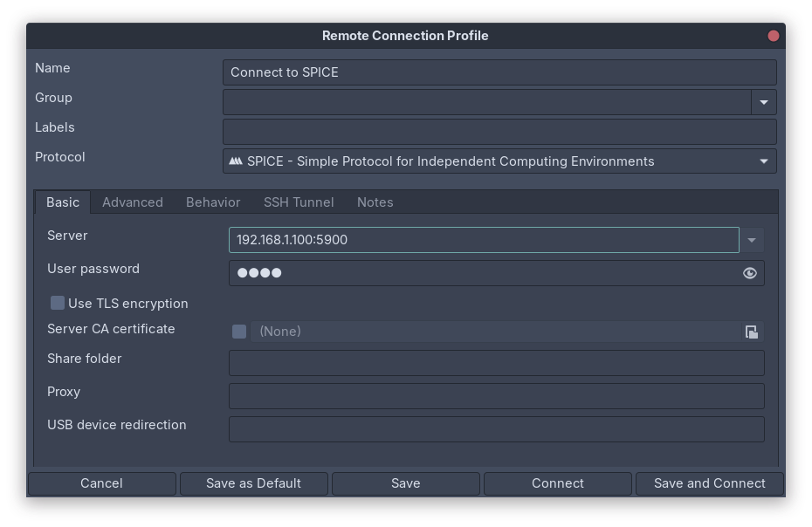The image size is (812, 527).
Task: Click the USB device redirection field
Action: tap(496, 429)
